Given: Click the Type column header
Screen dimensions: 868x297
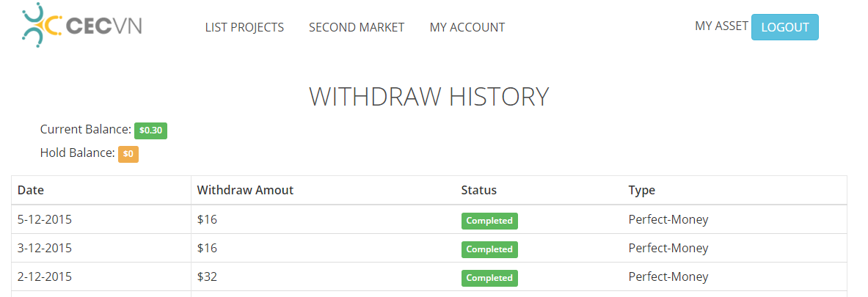Looking at the screenshot, I should pos(642,190).
